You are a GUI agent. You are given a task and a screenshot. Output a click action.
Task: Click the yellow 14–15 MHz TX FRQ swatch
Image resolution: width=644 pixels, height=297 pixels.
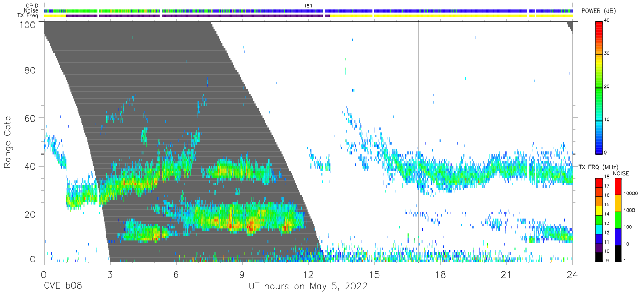pyautogui.click(x=598, y=210)
